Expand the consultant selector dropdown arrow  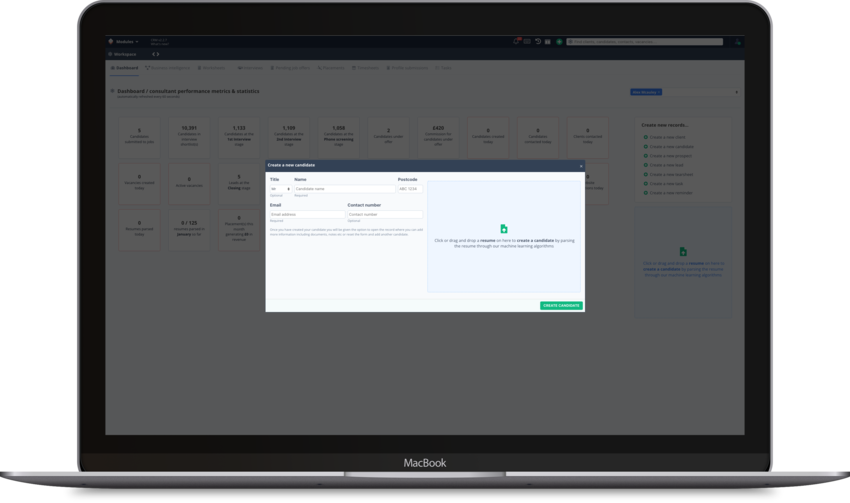click(x=736, y=92)
